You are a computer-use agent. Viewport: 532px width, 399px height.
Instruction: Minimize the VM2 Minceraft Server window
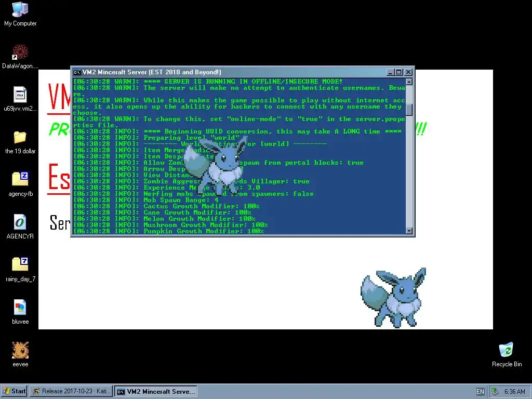pos(391,72)
